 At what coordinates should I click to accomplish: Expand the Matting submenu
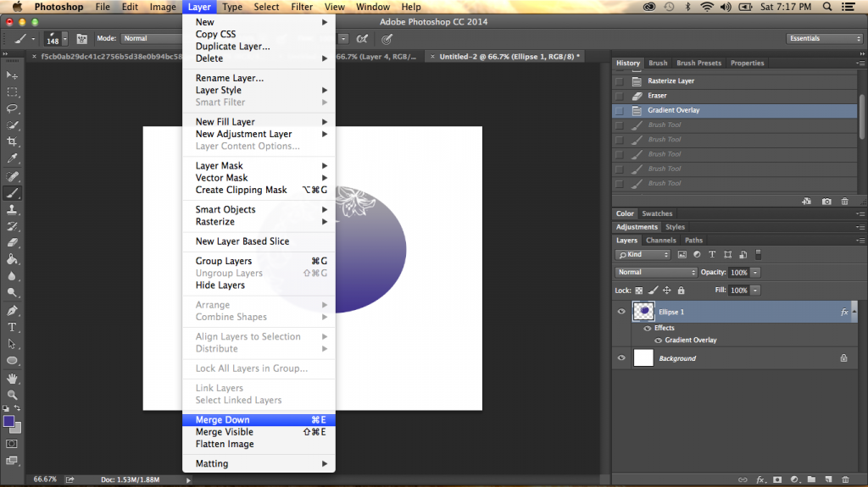tap(259, 464)
